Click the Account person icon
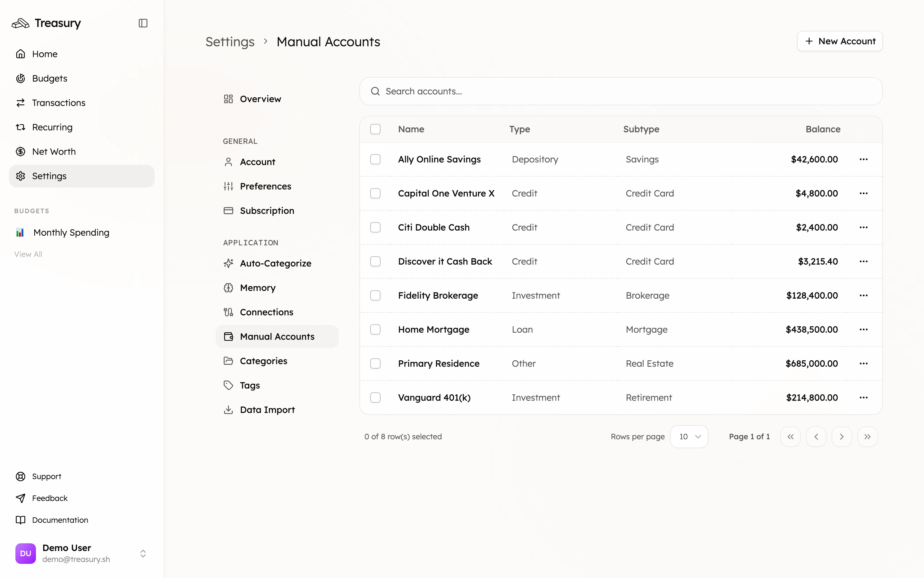 (228, 162)
